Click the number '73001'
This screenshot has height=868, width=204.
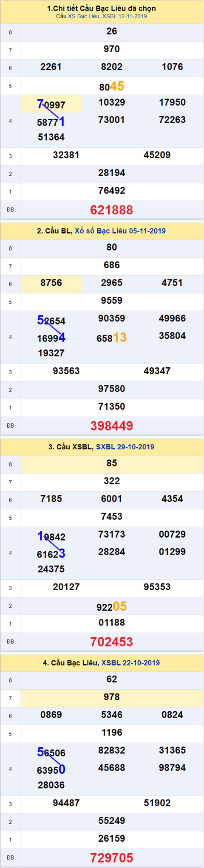(x=112, y=120)
